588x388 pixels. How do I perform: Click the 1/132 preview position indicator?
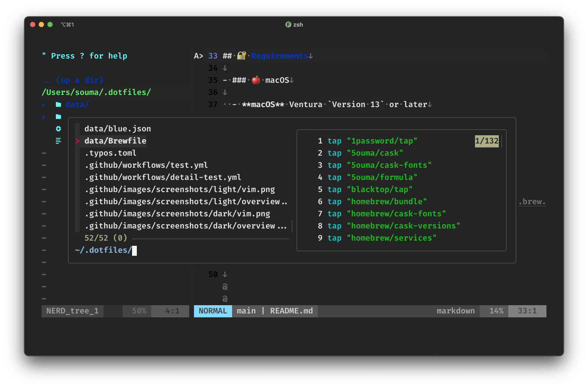click(487, 141)
